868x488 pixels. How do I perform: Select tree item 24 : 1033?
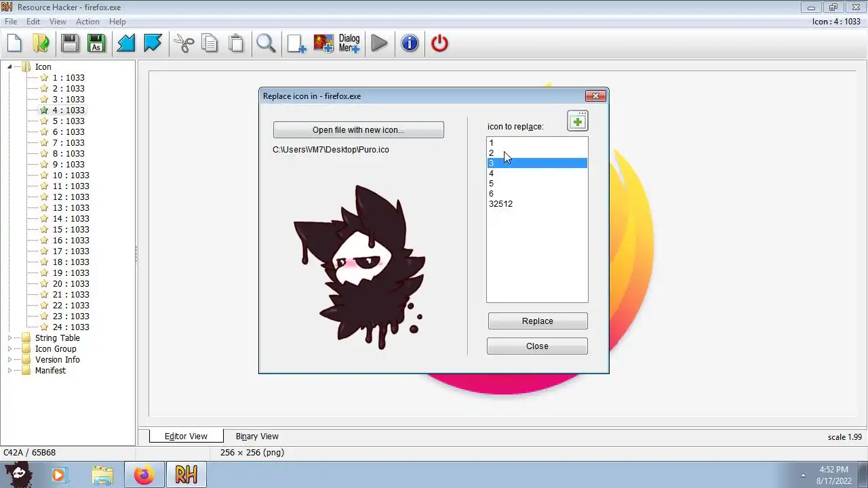[71, 327]
